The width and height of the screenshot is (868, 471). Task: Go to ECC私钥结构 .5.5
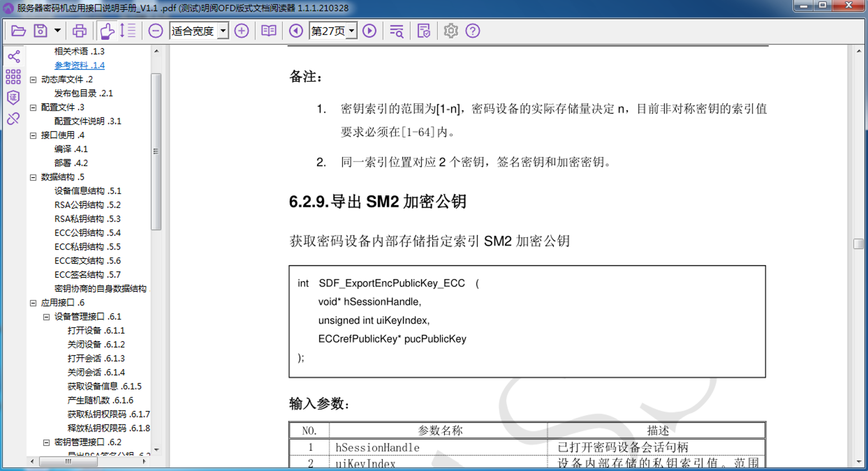coord(87,247)
